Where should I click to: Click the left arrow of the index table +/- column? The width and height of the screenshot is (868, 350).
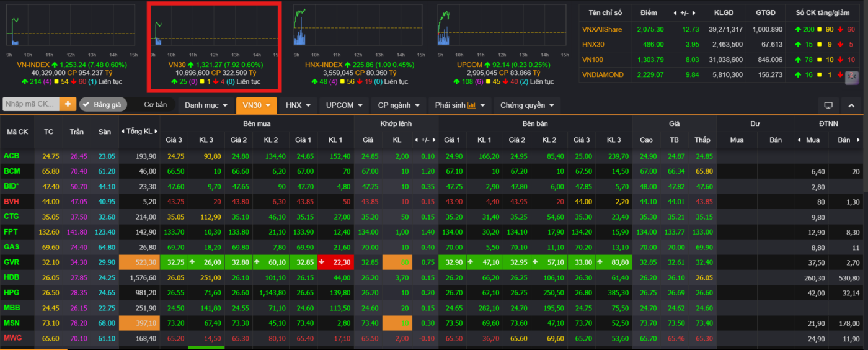(x=675, y=12)
